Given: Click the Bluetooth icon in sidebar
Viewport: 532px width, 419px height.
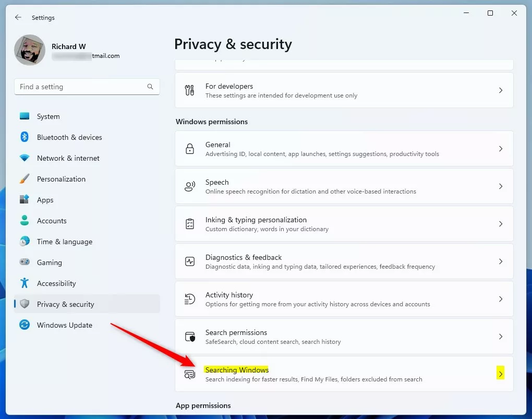Looking at the screenshot, I should tap(25, 137).
